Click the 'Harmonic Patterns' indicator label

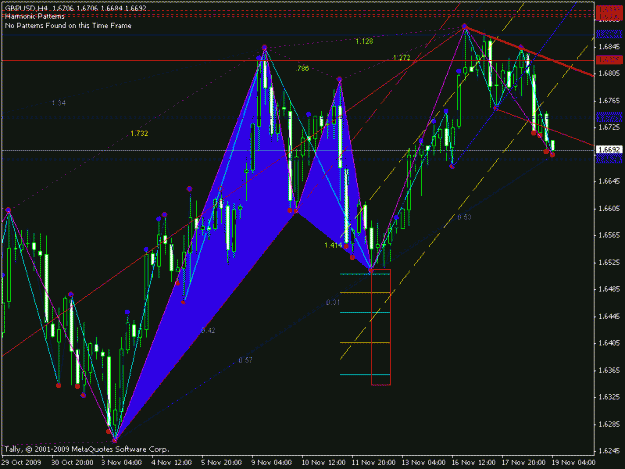pyautogui.click(x=35, y=17)
